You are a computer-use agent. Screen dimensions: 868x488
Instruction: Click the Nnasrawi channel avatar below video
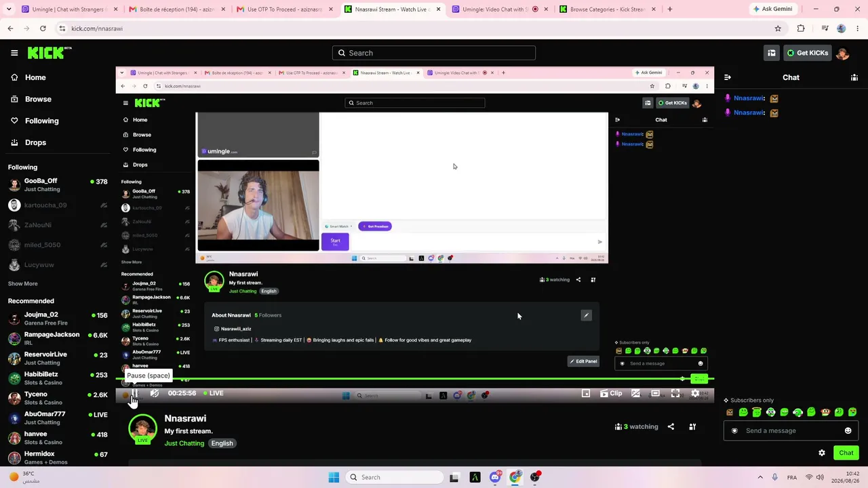click(x=142, y=429)
